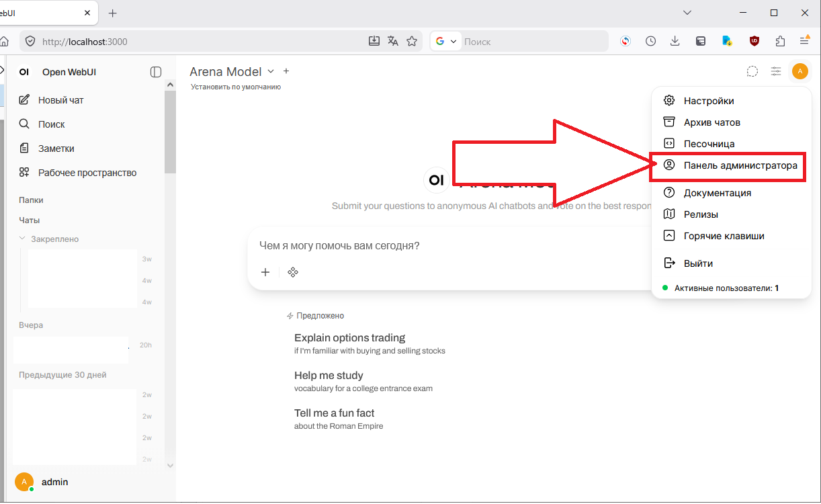Open the Arena Model selector dropdown
This screenshot has width=821, height=504.
(x=232, y=71)
